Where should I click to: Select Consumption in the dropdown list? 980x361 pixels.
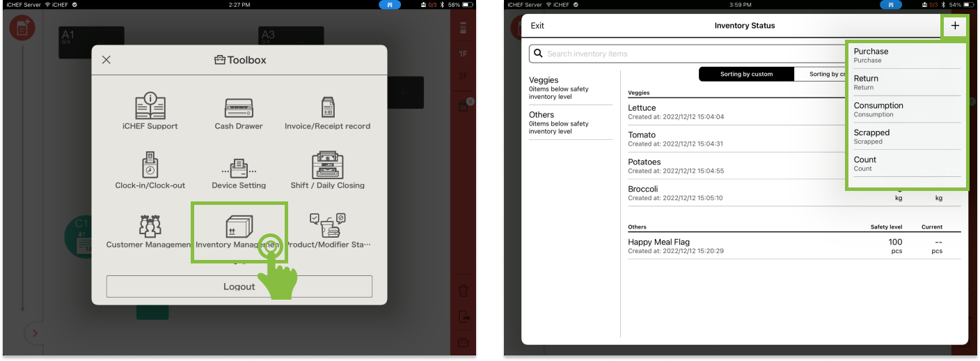(x=906, y=109)
